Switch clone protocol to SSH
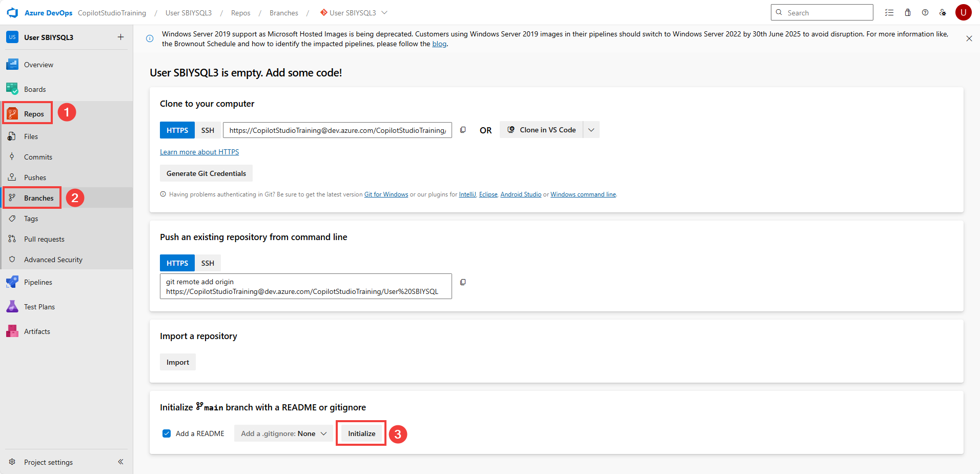Viewport: 980px width, 474px height. click(x=208, y=130)
